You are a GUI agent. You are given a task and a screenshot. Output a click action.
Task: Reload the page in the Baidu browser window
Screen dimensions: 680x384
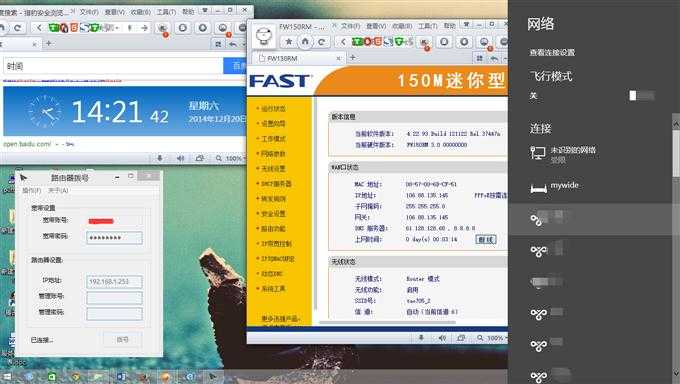point(18,28)
